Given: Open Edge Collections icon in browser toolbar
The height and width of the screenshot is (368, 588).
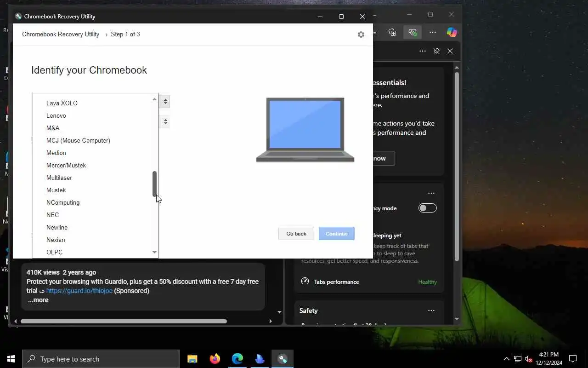Looking at the screenshot, I should tap(392, 32).
